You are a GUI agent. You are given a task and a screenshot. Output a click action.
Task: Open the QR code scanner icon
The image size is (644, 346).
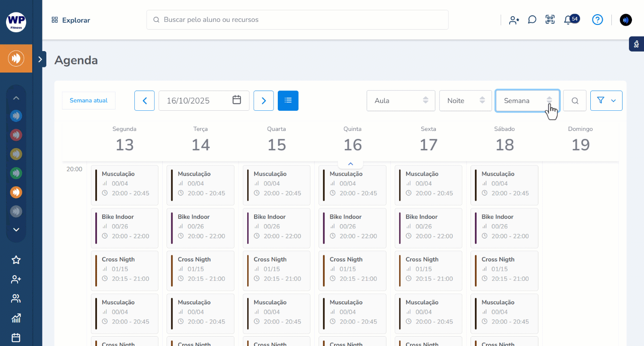point(550,19)
